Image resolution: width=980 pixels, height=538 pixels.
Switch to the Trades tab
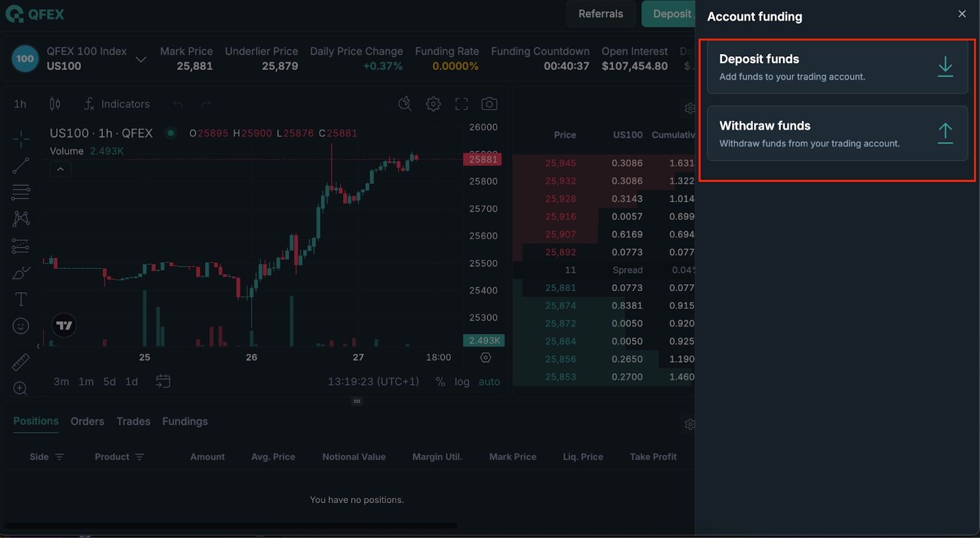[134, 422]
